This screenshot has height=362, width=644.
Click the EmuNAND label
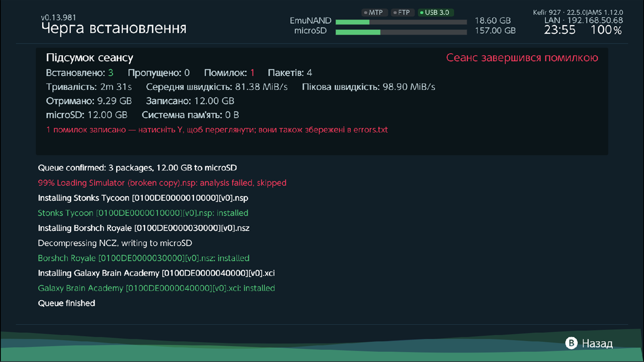[310, 21]
